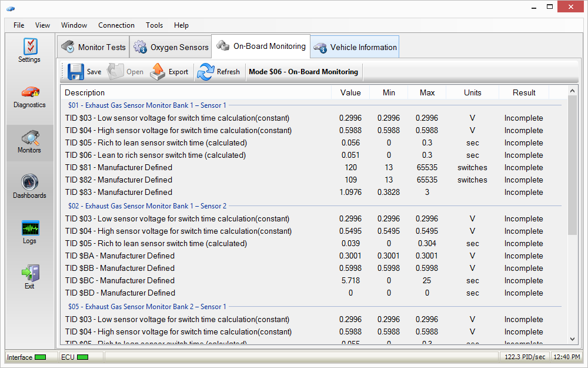Select the $02 Exhaust Gas Sensor Bank 1 – Sensor 2 group
The width and height of the screenshot is (588, 368).
147,206
